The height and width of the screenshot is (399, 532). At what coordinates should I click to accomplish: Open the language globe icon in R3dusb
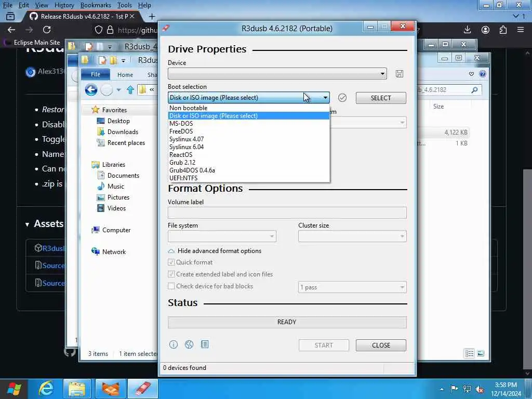pos(189,345)
